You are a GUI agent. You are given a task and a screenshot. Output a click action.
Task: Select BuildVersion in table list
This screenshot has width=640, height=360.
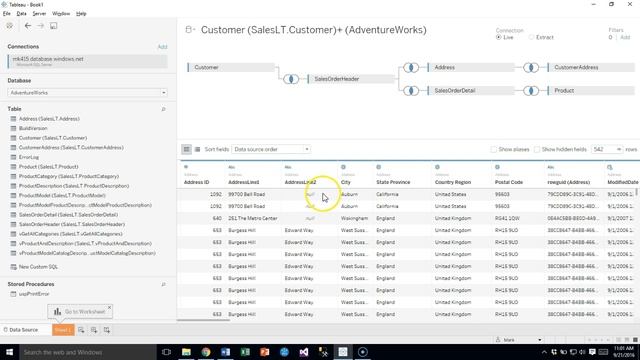click(33, 128)
